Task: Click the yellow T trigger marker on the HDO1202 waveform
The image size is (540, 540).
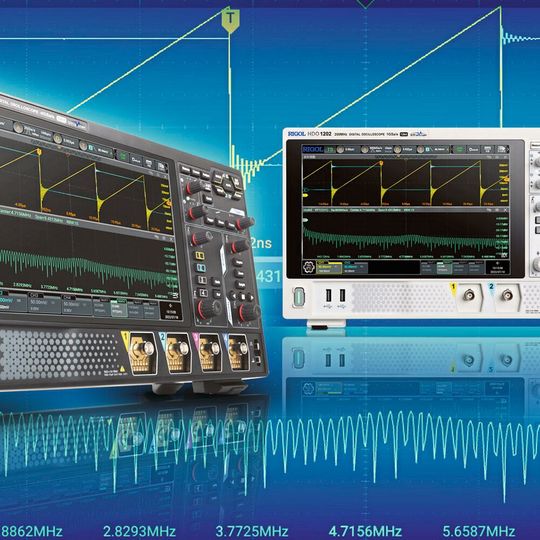Action: click(381, 163)
